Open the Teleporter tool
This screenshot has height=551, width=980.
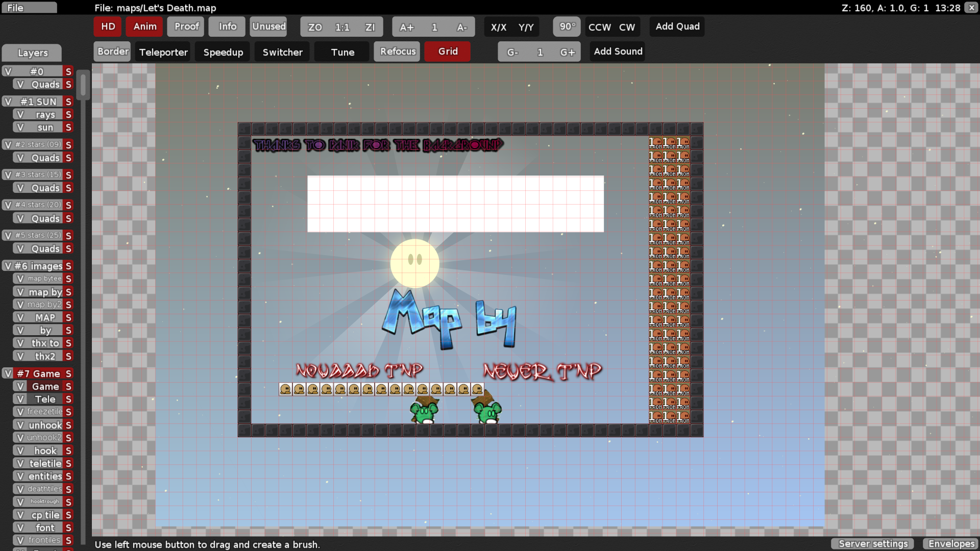[162, 52]
